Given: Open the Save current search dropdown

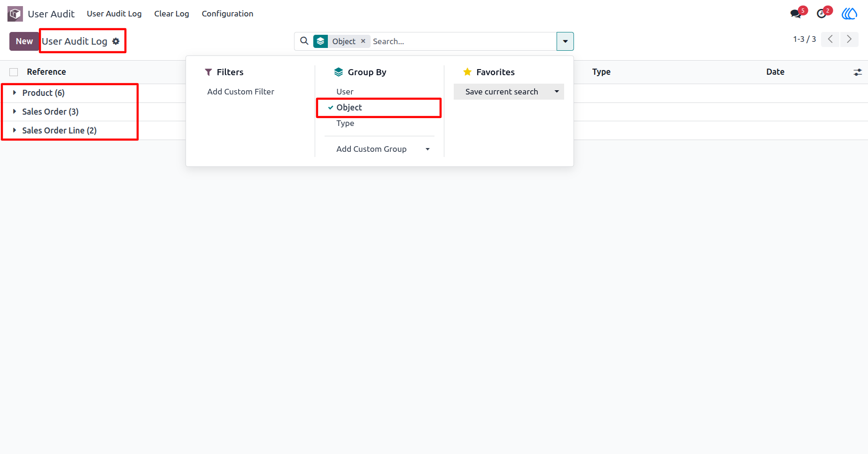Looking at the screenshot, I should coord(509,92).
